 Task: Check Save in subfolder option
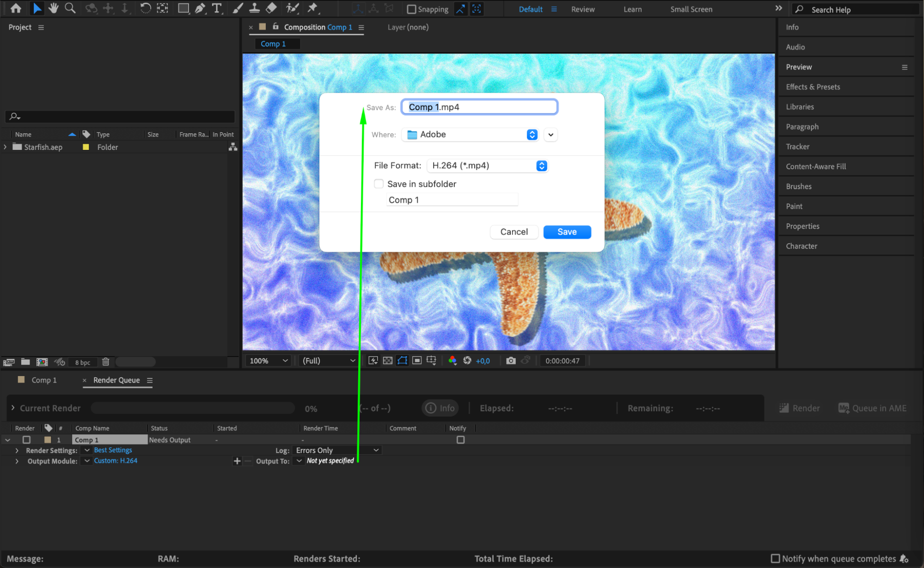click(379, 184)
